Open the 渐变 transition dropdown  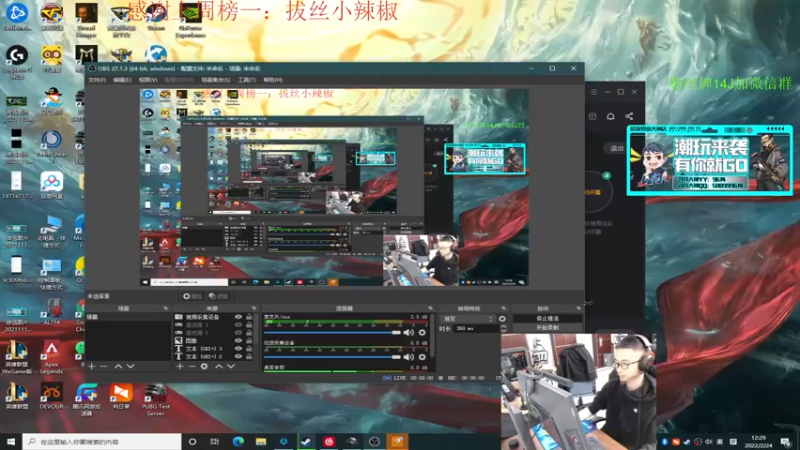pos(468,319)
